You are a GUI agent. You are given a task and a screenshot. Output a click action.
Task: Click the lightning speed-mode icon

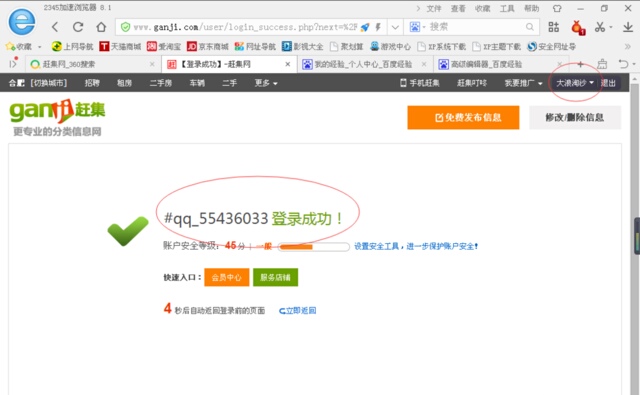378,27
